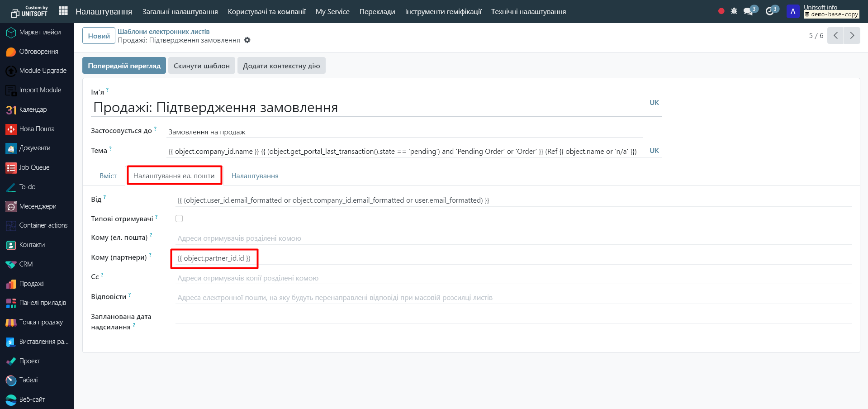The image size is (868, 409).
Task: Go to previous record with left chevron
Action: 835,36
